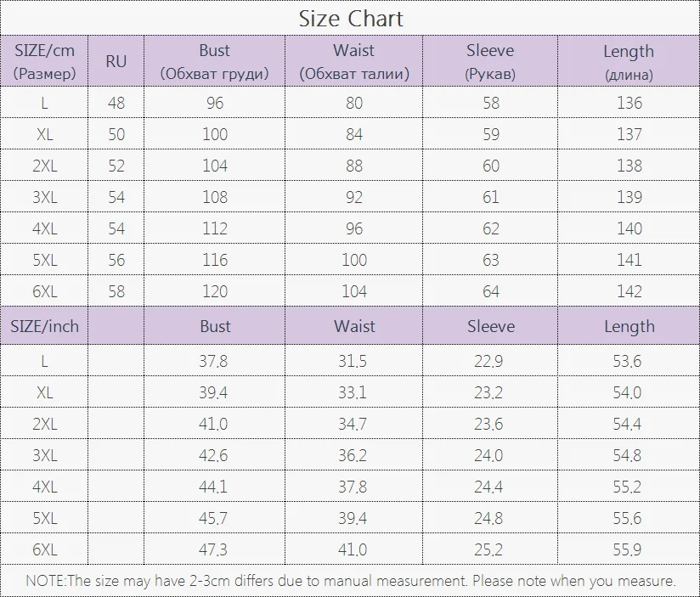Click the SIZE/inch header cell
This screenshot has width=700, height=597.
44,326
